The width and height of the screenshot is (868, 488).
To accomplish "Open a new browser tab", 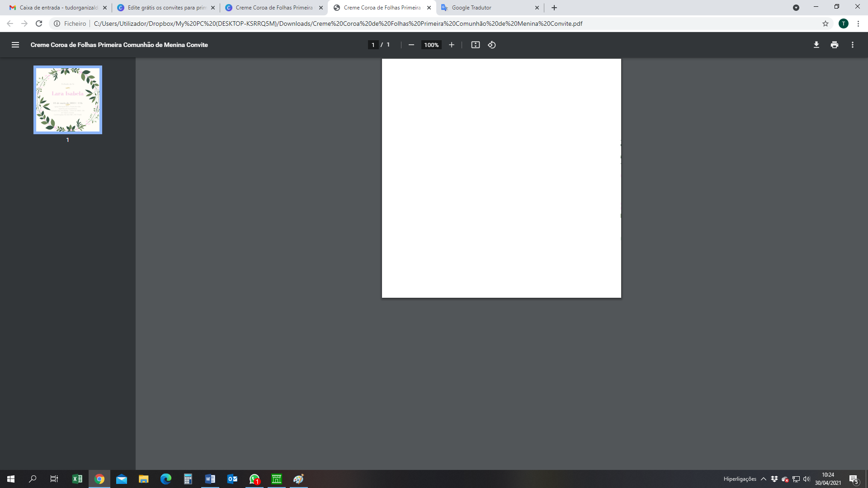I will pyautogui.click(x=554, y=8).
